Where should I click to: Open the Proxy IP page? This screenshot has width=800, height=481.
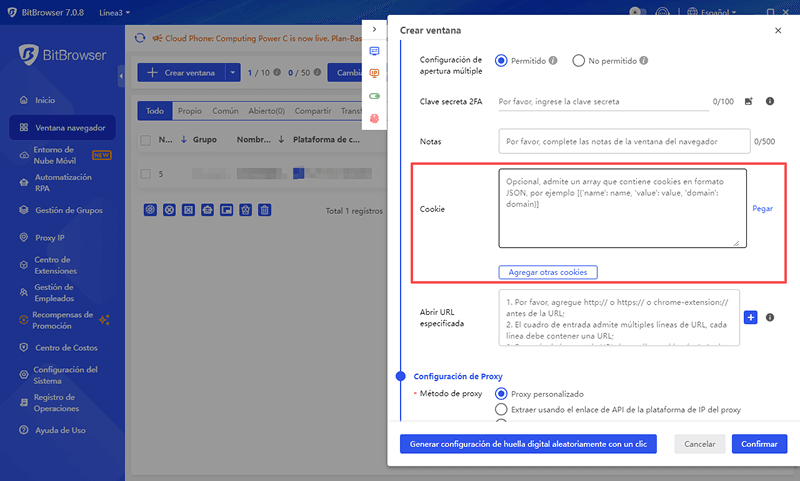coord(42,238)
